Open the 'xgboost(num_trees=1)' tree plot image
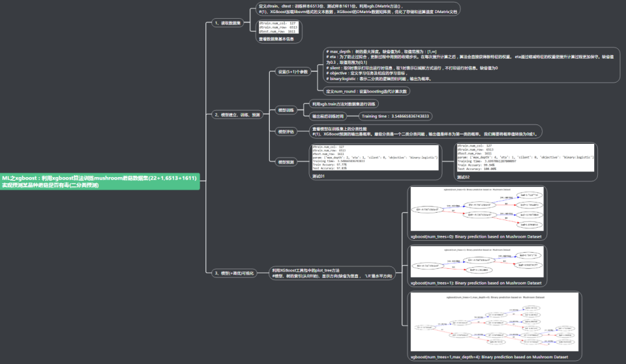This screenshot has height=364, width=626. click(476, 262)
